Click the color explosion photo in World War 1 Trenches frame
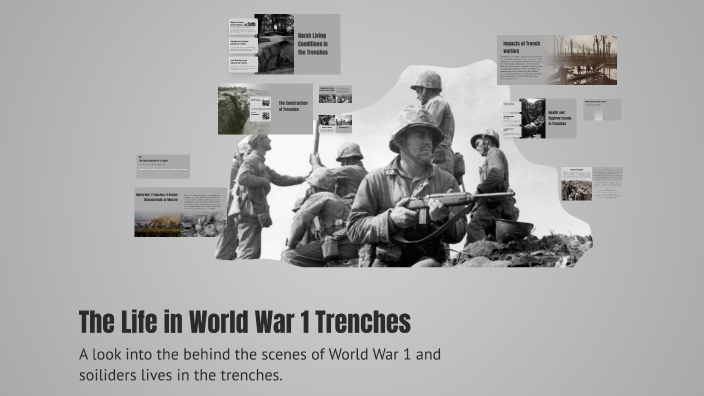The height and width of the screenshot is (396, 704). (158, 224)
